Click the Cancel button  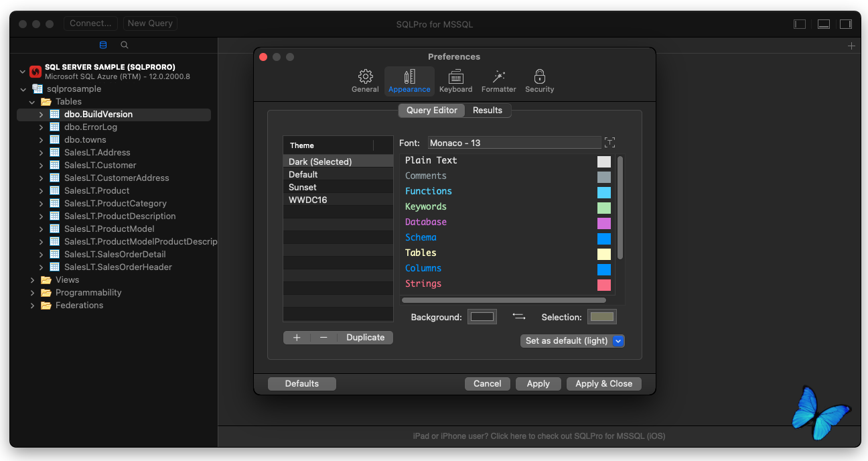point(488,384)
